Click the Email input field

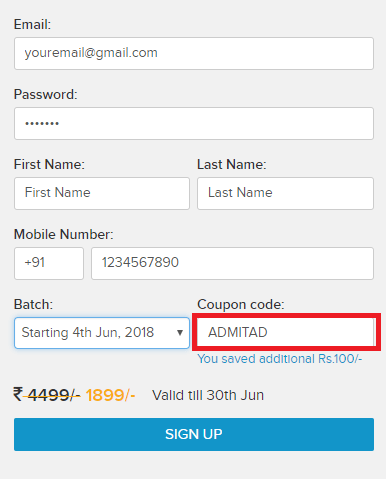194,53
